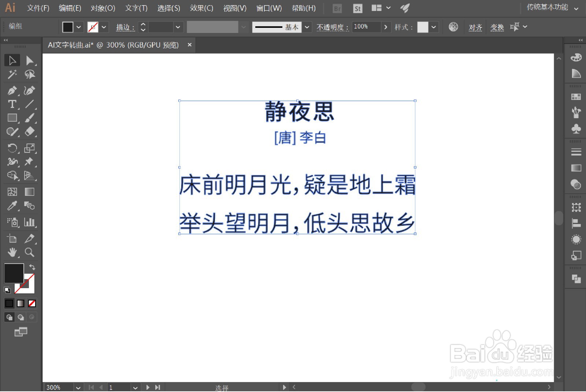Select the Rectangle tool
The image size is (586, 392).
point(12,118)
